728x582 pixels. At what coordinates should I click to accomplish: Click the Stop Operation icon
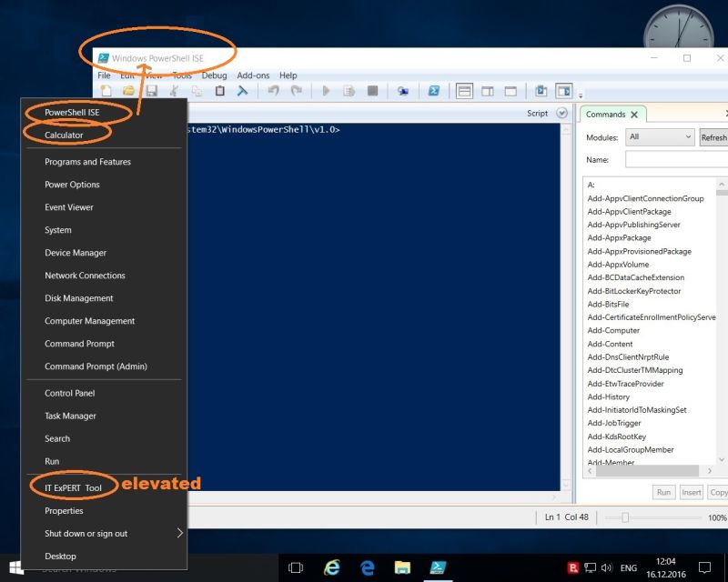tap(370, 91)
